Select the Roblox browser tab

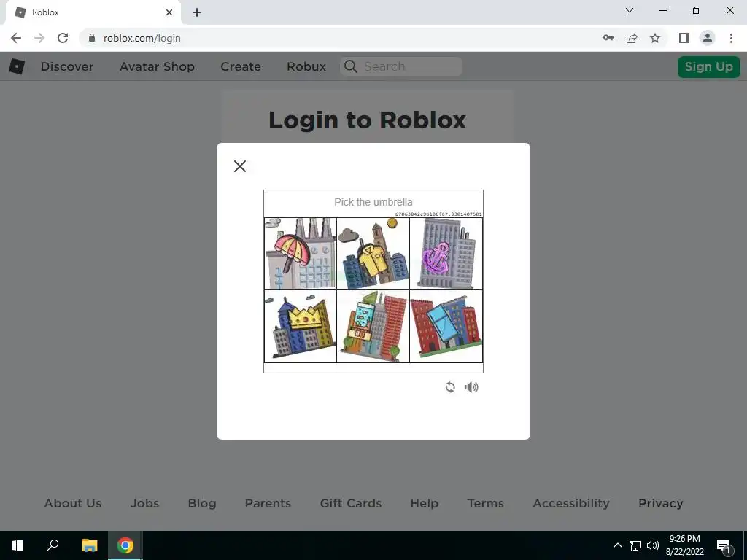click(x=93, y=12)
